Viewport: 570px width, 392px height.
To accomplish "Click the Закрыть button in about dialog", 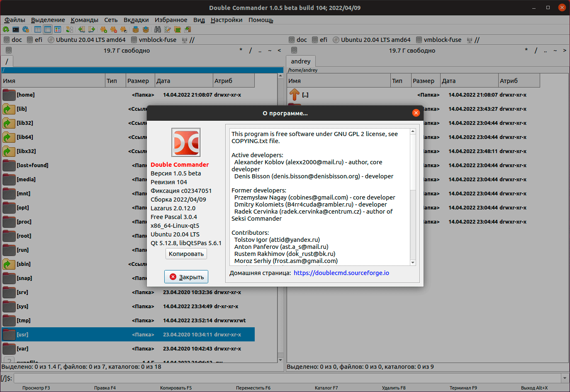I will click(x=186, y=277).
